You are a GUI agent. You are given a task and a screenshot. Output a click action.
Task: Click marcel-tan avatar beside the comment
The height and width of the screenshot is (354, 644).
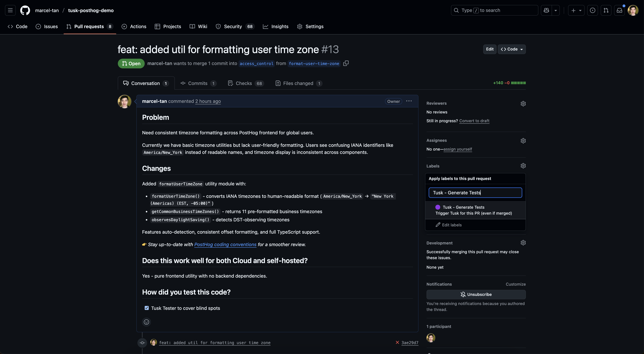(x=125, y=101)
